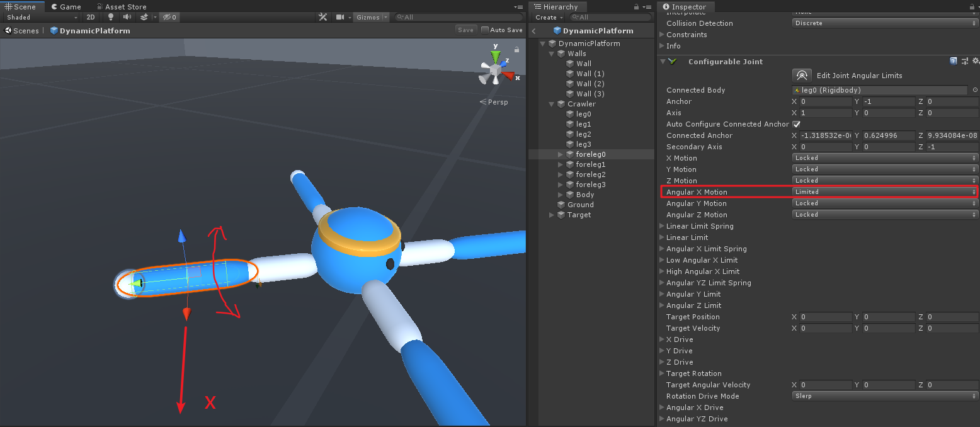This screenshot has height=427, width=980.
Task: Open hidden objects count eye icon
Action: (169, 17)
